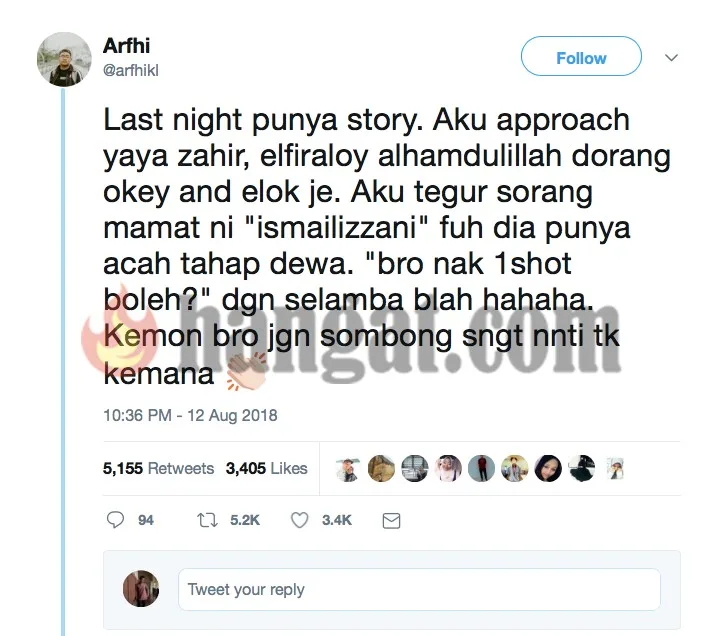Viewport: 716px width, 636px height.
Task: Open Arfhi's profile picture
Action: tap(64, 59)
